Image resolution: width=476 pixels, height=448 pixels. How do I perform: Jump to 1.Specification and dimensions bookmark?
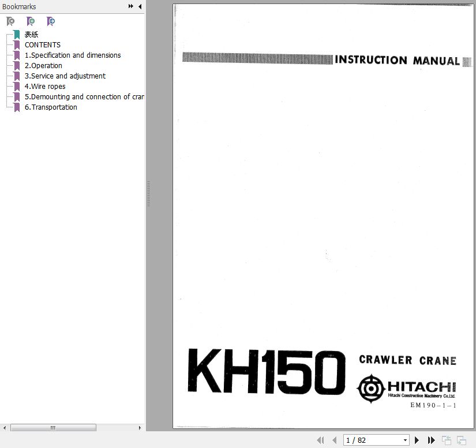click(73, 55)
